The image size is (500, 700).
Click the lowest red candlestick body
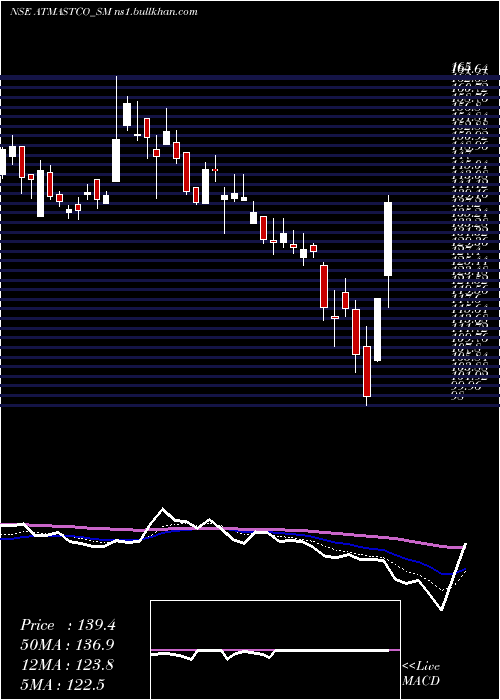pos(367,371)
